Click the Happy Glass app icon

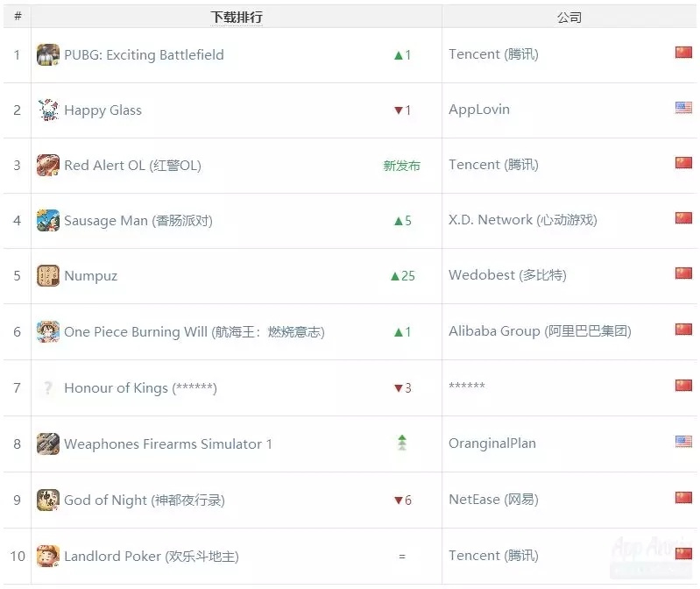(x=48, y=110)
